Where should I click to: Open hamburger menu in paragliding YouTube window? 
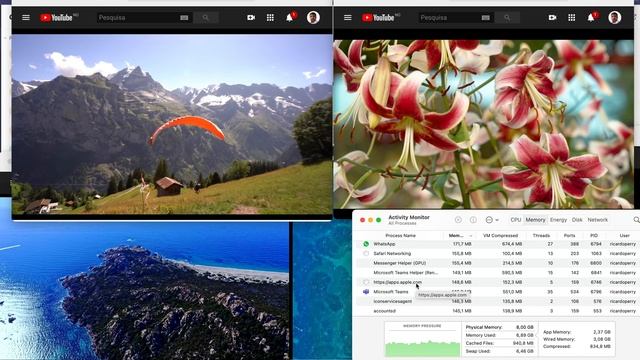tap(26, 18)
